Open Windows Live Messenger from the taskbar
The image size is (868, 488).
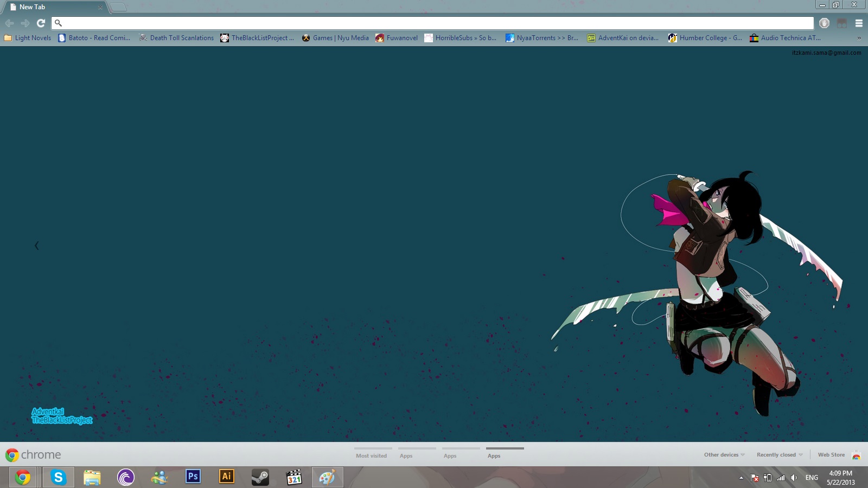159,477
